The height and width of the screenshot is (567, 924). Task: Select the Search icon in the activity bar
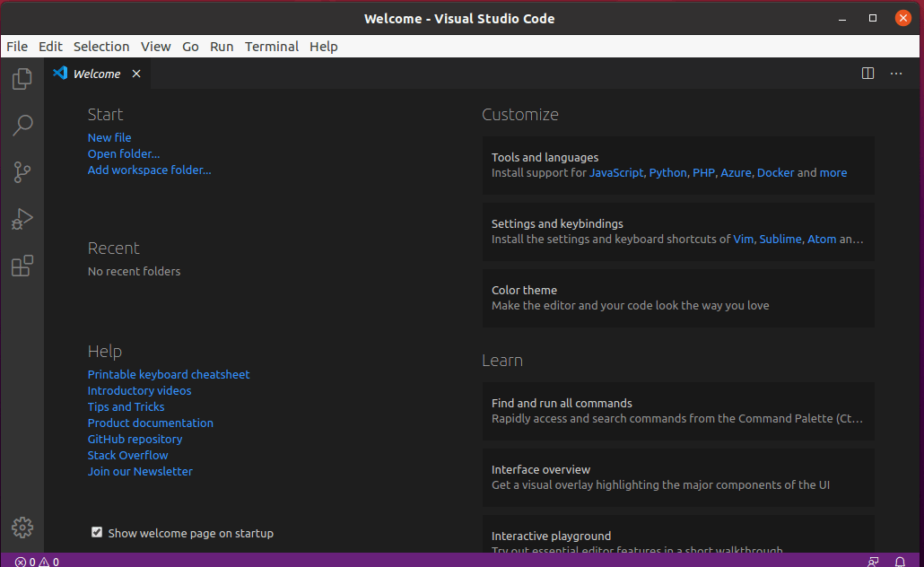point(22,126)
